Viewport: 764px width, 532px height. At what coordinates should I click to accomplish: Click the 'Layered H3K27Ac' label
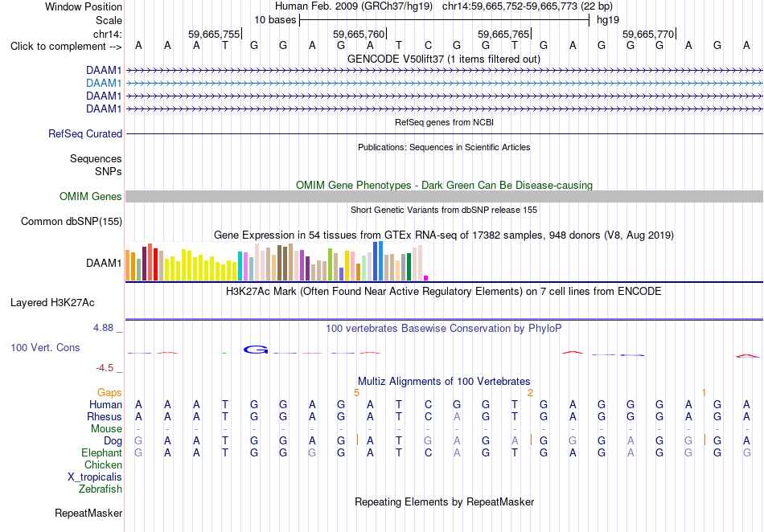coord(52,303)
